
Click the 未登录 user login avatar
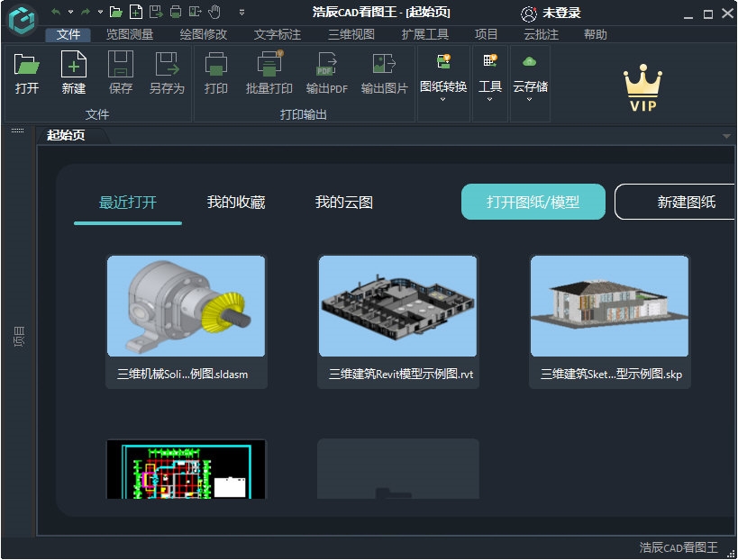click(x=529, y=14)
